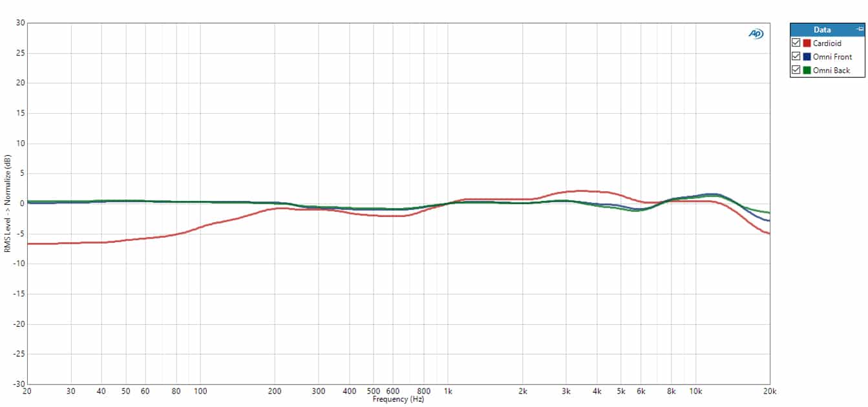Screen dimensions: 868x407
Task: Click the 20k label at frequency axis end
Action: pyautogui.click(x=769, y=391)
